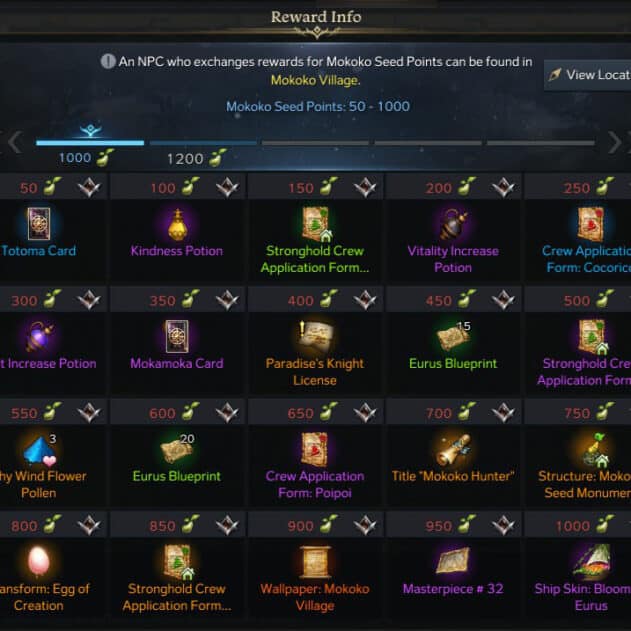
Task: Select the 1000 seed points tier
Action: point(86,157)
